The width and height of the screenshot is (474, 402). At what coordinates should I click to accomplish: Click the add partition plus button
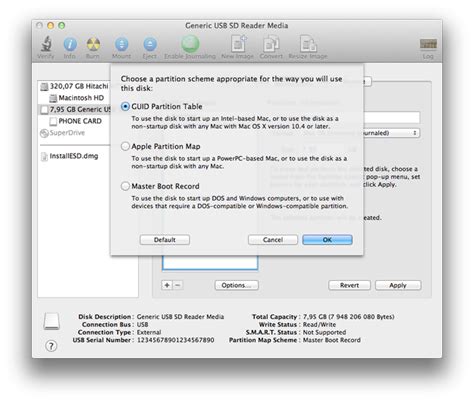click(167, 285)
